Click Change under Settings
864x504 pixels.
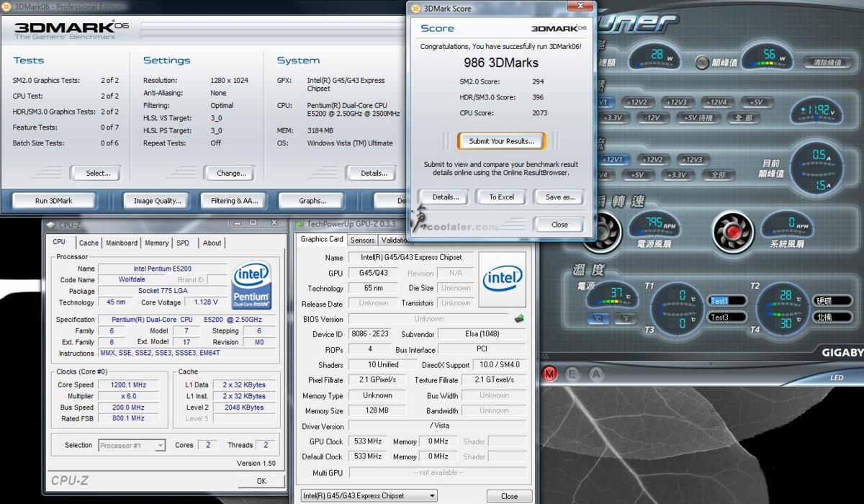230,173
